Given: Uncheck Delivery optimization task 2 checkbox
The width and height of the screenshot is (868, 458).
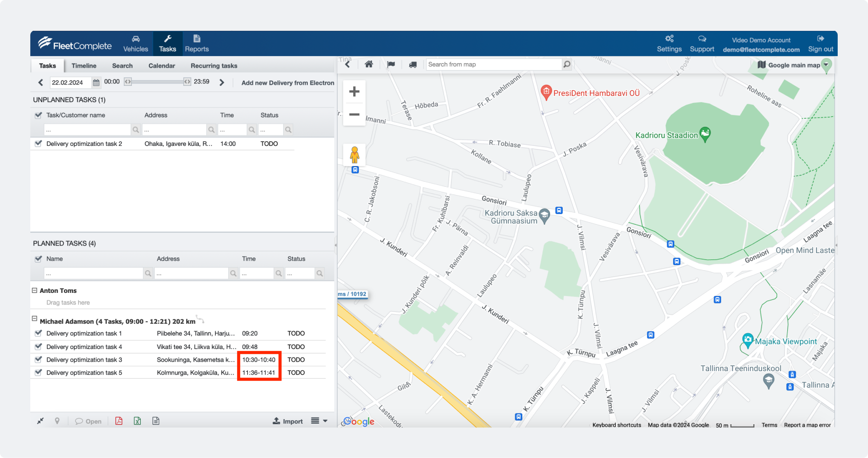Looking at the screenshot, I should 38,143.
